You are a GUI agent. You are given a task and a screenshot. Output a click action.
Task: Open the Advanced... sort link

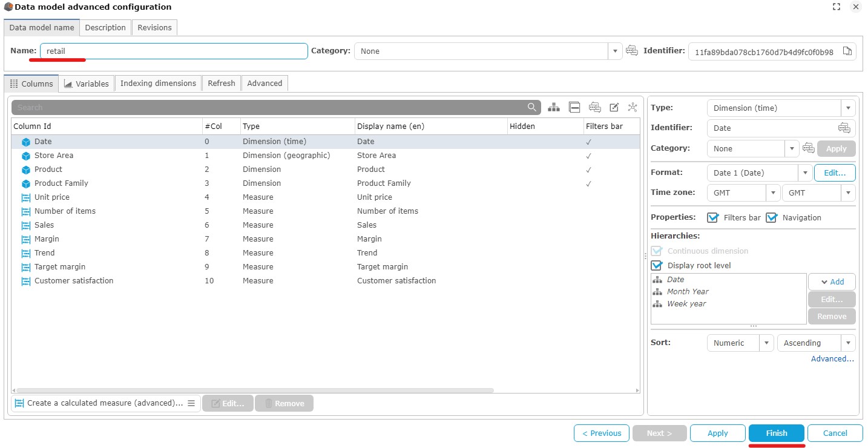click(x=832, y=359)
